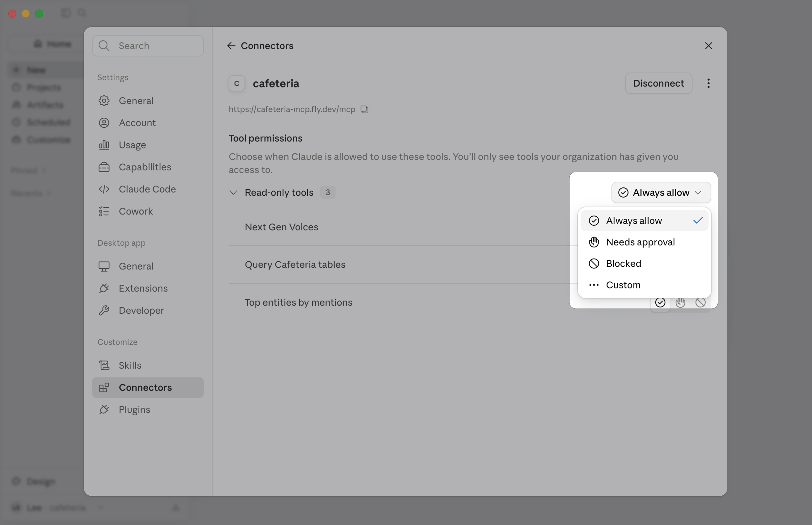This screenshot has width=812, height=525.
Task: Click the Read-only tools count badge 3
Action: point(327,192)
